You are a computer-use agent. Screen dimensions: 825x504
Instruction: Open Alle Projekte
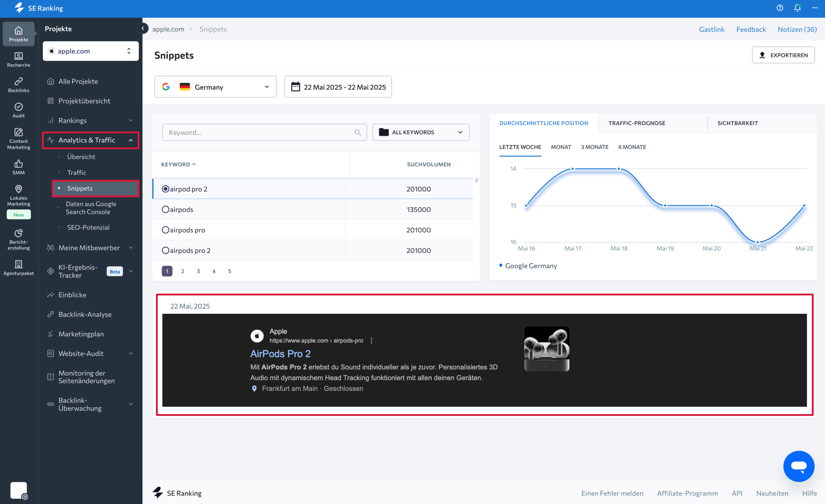tap(78, 82)
